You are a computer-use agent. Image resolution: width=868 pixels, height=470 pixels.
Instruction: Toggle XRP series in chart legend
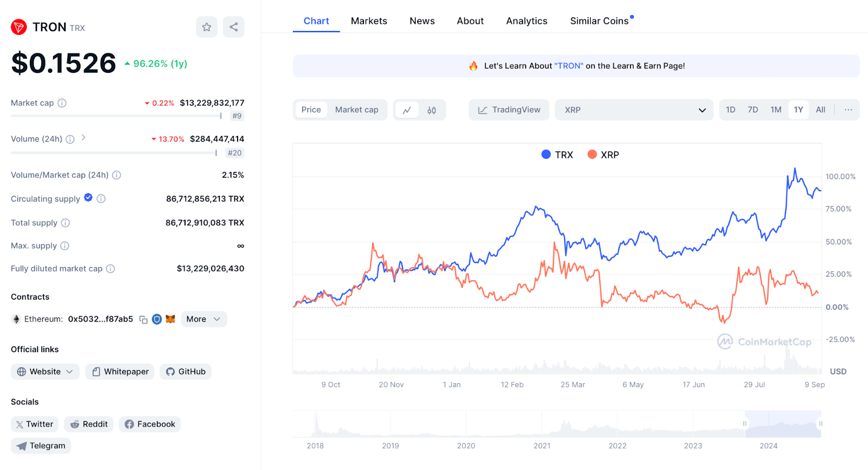click(x=603, y=155)
